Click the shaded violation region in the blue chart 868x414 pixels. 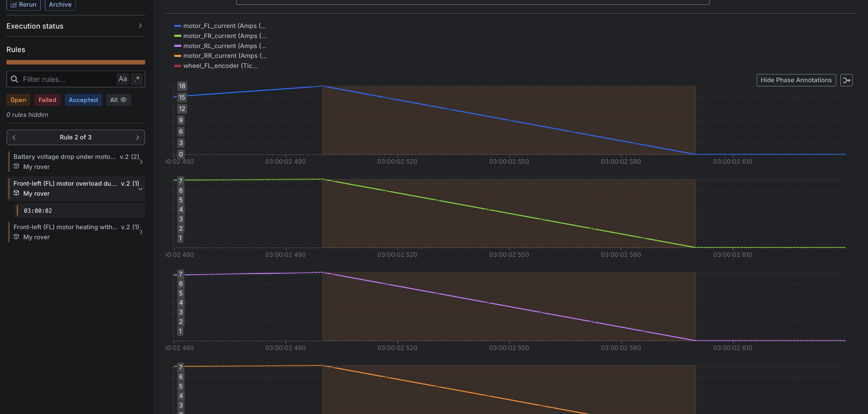[509, 120]
